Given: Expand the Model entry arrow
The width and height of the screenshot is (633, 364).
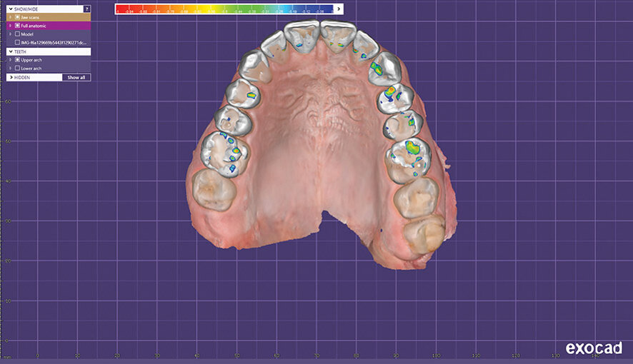Looking at the screenshot, I should [x=10, y=34].
